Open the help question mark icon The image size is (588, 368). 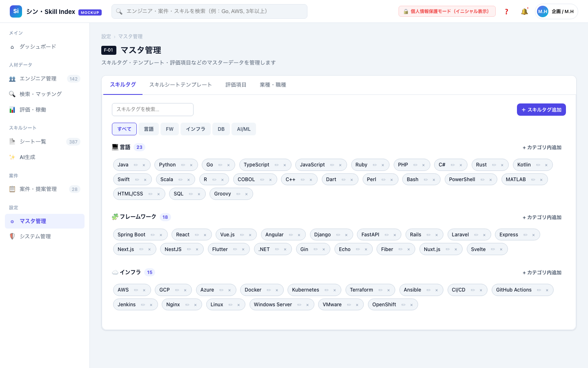coord(506,11)
